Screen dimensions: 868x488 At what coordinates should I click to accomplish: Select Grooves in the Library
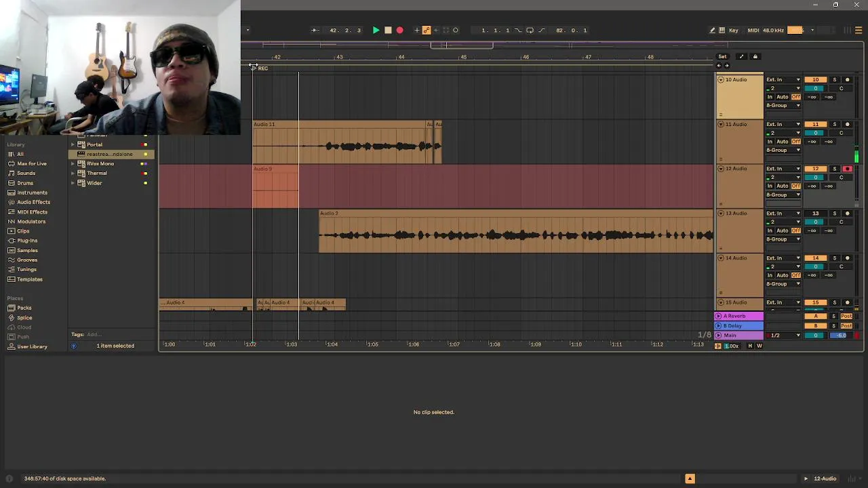pyautogui.click(x=27, y=260)
